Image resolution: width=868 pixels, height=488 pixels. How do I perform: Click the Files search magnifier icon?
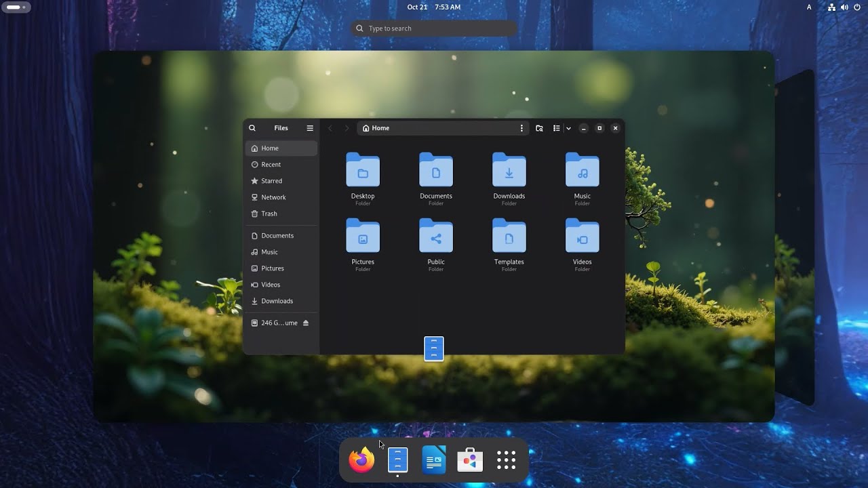tap(252, 128)
